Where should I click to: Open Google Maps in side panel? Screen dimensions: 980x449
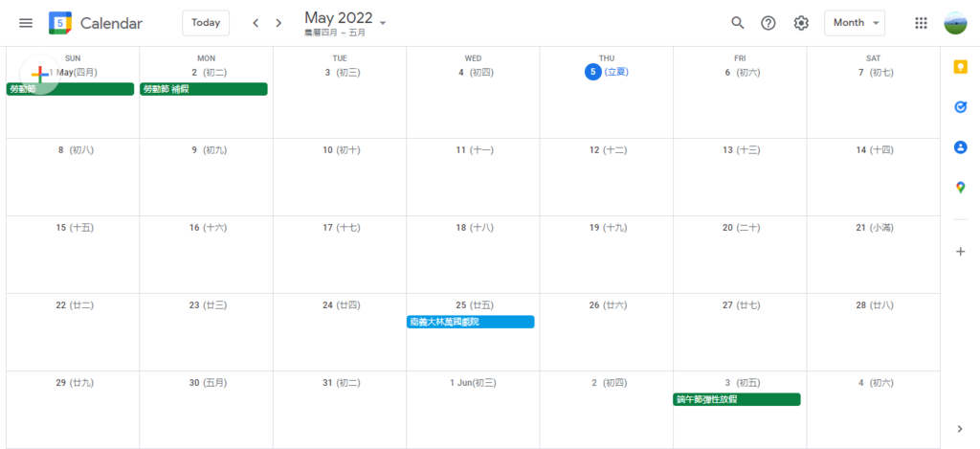point(960,188)
